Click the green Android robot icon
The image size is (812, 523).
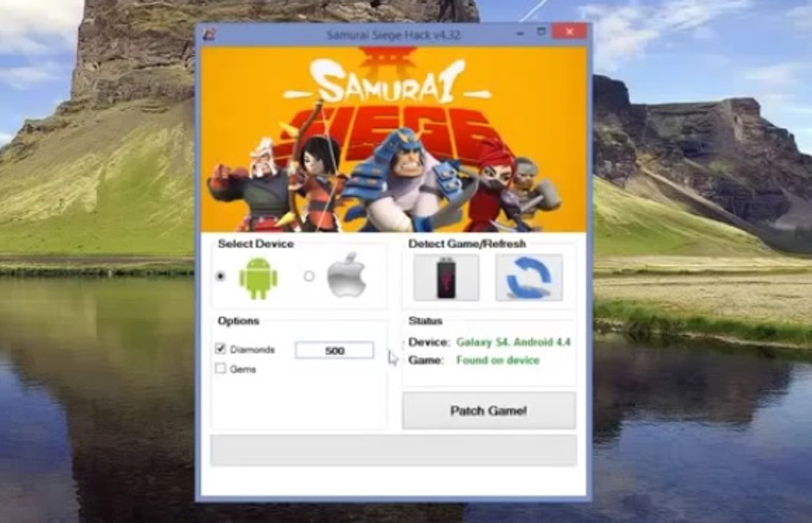pos(258,278)
